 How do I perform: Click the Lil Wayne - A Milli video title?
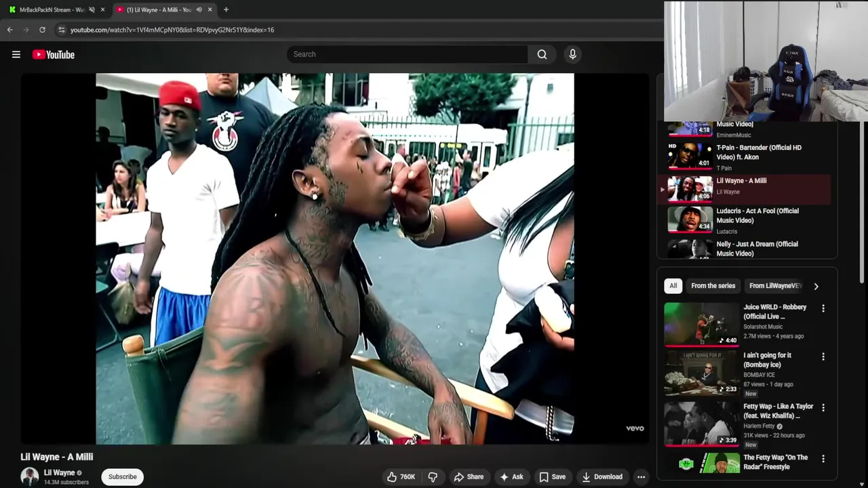[x=57, y=457]
